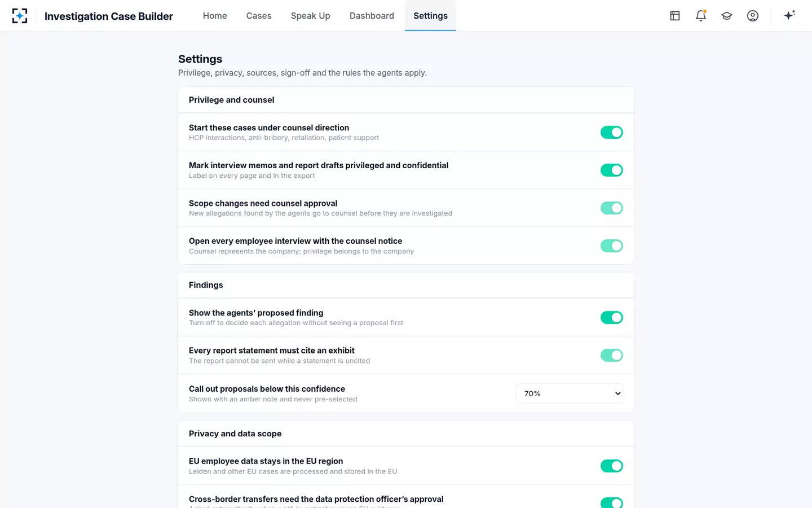Click the Privacy and data scope header
Viewport: 812px width, 508px height.
[x=235, y=433]
